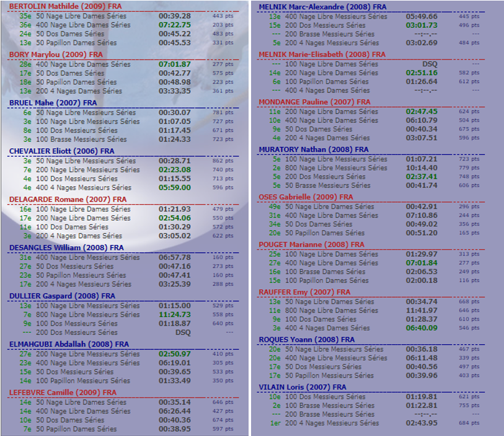Open RAUFFER Emy (2007) profile
The height and width of the screenshot is (436, 504).
pos(304,292)
